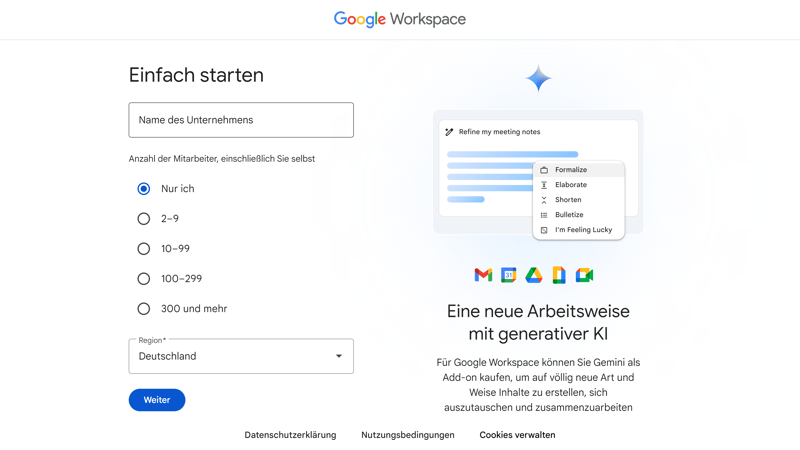Click the Einfach starten heading
This screenshot has width=800, height=450.
pos(196,75)
